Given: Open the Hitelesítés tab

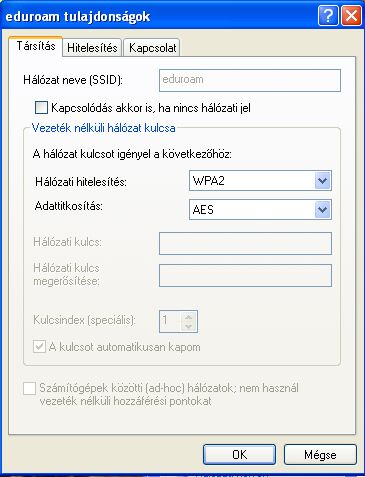Looking at the screenshot, I should tap(92, 47).
